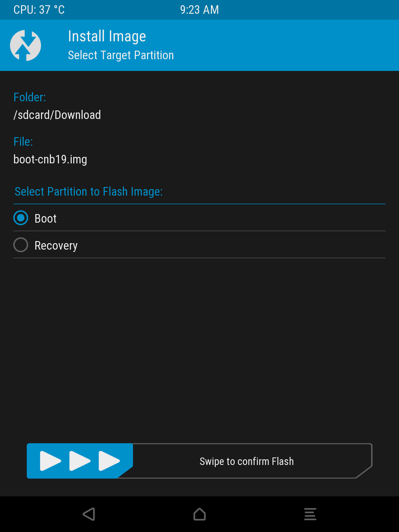Select the Boot partition radio button

tap(21, 218)
